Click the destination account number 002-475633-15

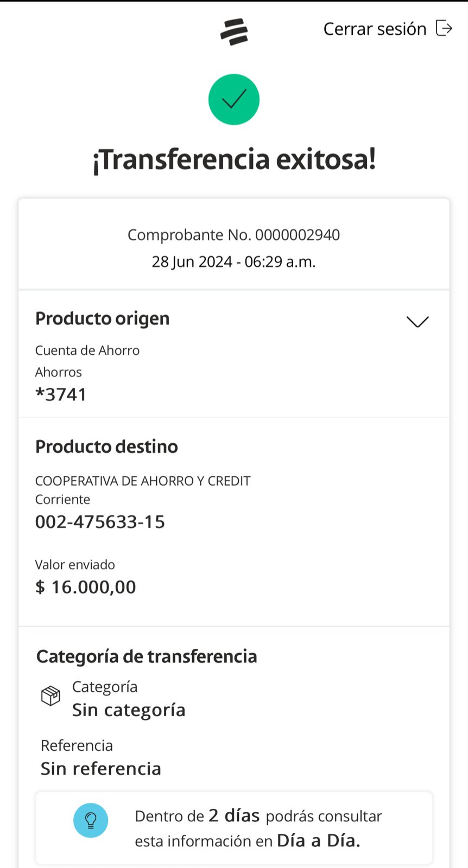100,522
